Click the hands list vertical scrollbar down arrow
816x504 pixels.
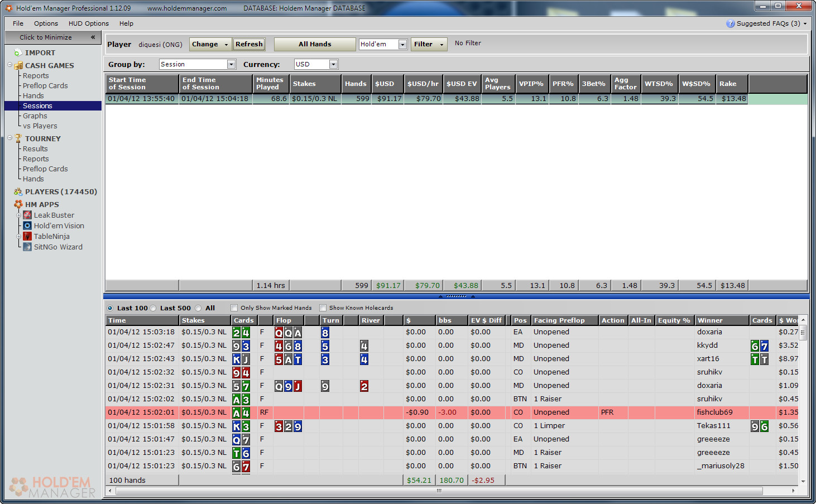[803, 481]
